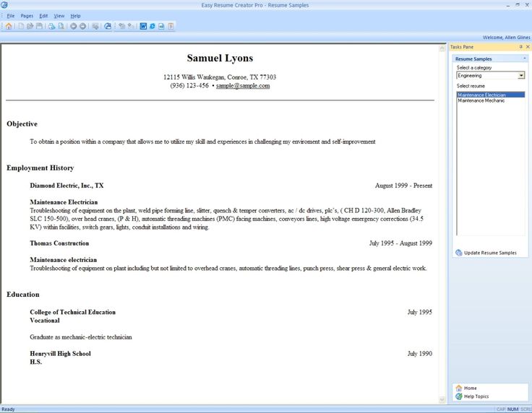The height and width of the screenshot is (413, 532).
Task: Click the blue globe toolbar icon
Action: 108,26
